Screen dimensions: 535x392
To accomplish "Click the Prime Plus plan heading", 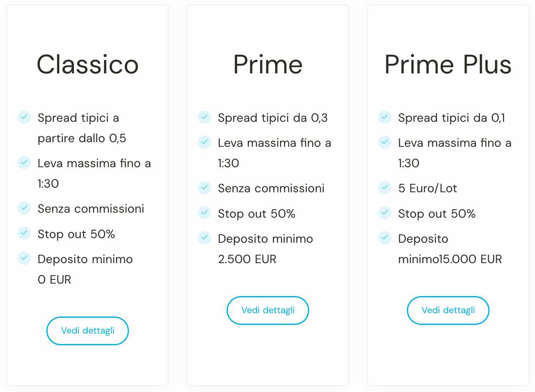I will coord(448,65).
